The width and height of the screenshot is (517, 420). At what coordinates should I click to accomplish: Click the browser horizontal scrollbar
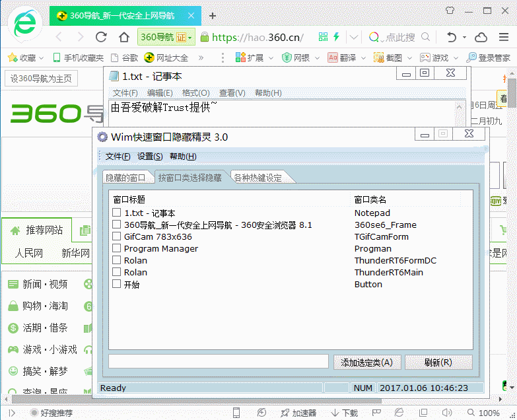pos(197,400)
